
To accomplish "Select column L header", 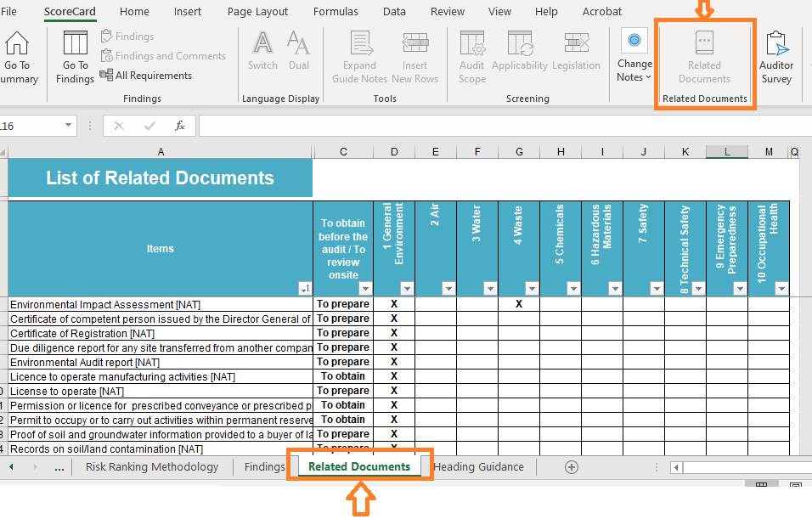I will [x=727, y=152].
